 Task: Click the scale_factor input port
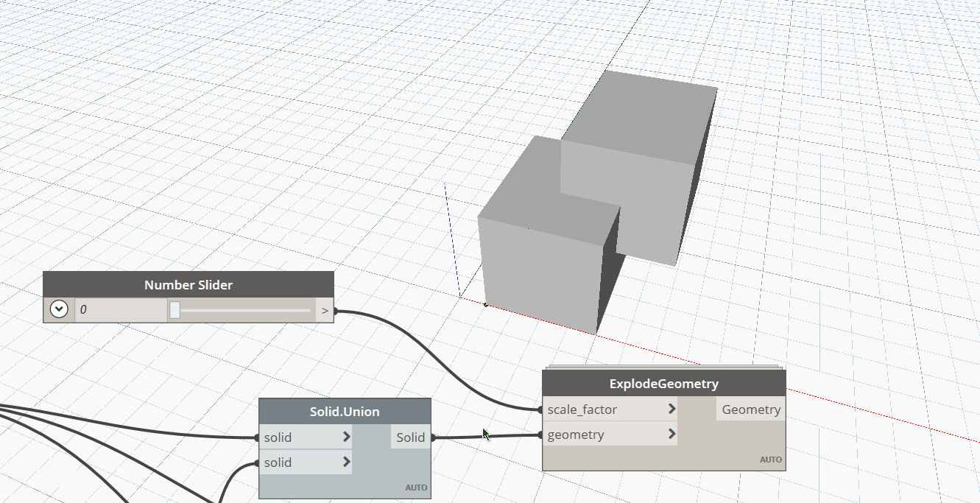610,409
